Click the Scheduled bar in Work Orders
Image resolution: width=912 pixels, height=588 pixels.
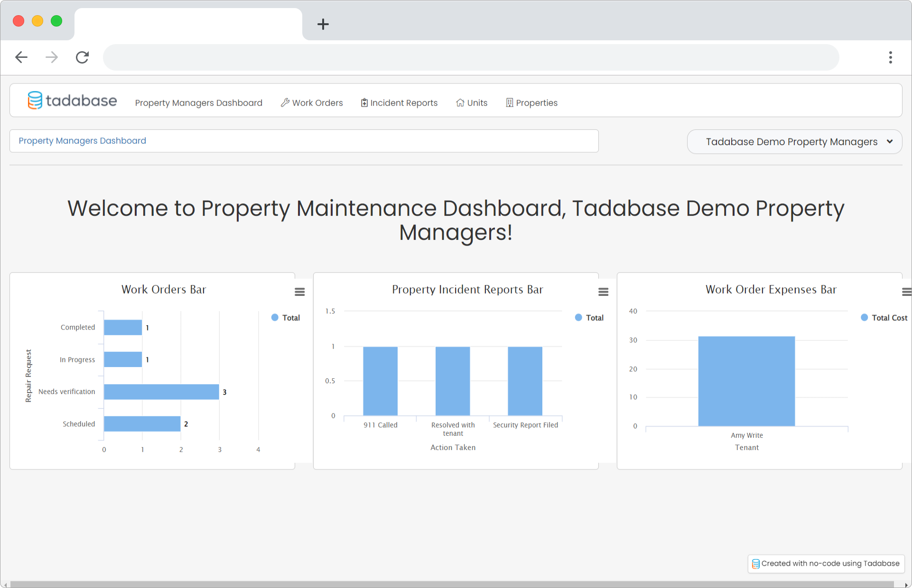142,424
